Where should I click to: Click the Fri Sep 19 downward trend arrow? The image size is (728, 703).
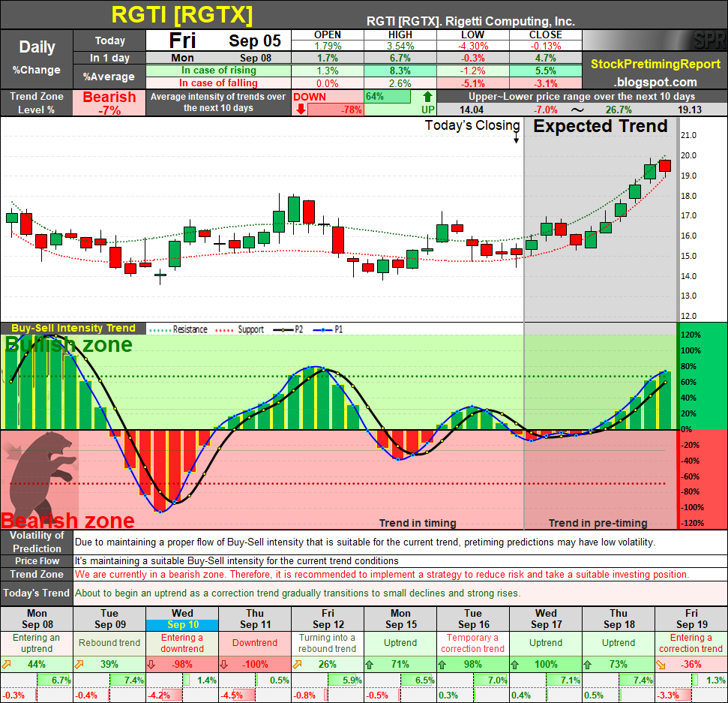point(661,665)
